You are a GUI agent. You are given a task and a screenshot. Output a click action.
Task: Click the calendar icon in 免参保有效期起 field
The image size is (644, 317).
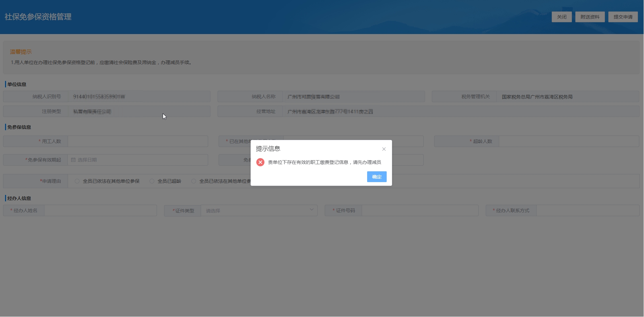click(73, 160)
